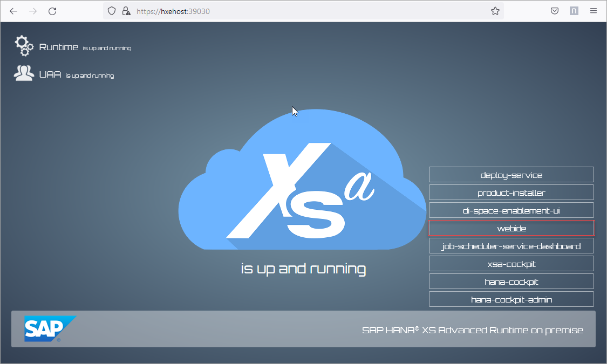Image resolution: width=607 pixels, height=364 pixels.
Task: Click the Runtime gears icon
Action: [x=24, y=46]
